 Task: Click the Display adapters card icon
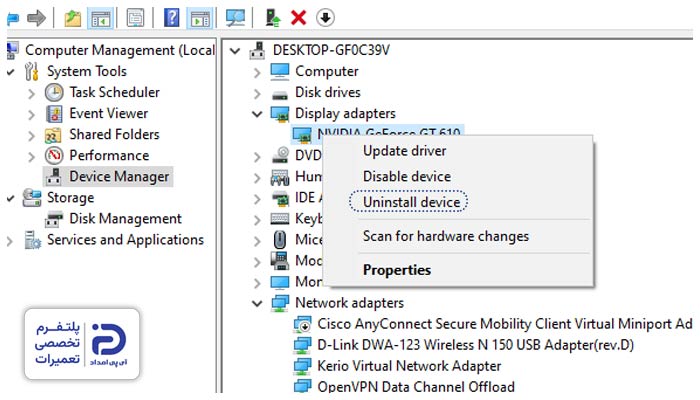pos(280,114)
